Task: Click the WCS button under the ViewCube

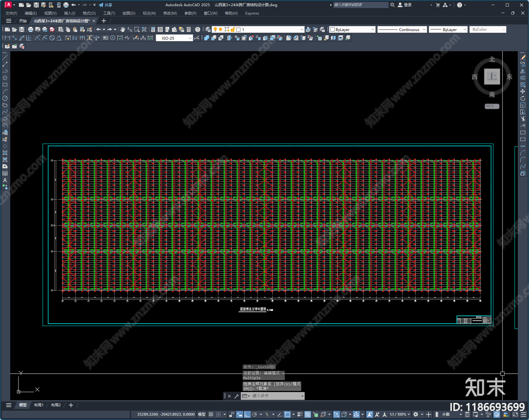Action: coord(492,106)
